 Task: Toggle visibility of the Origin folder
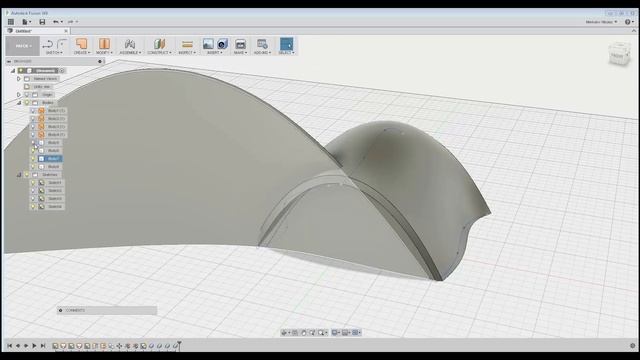(x=27, y=95)
